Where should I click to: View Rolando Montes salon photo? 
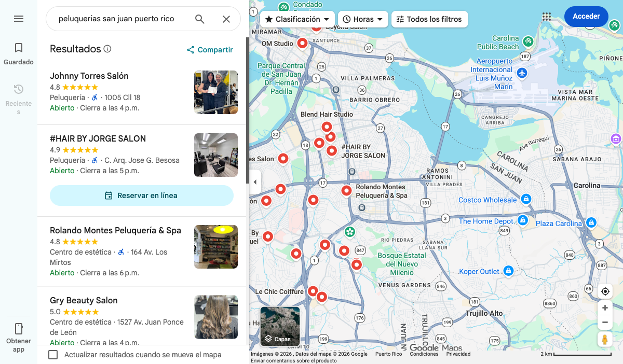216,247
